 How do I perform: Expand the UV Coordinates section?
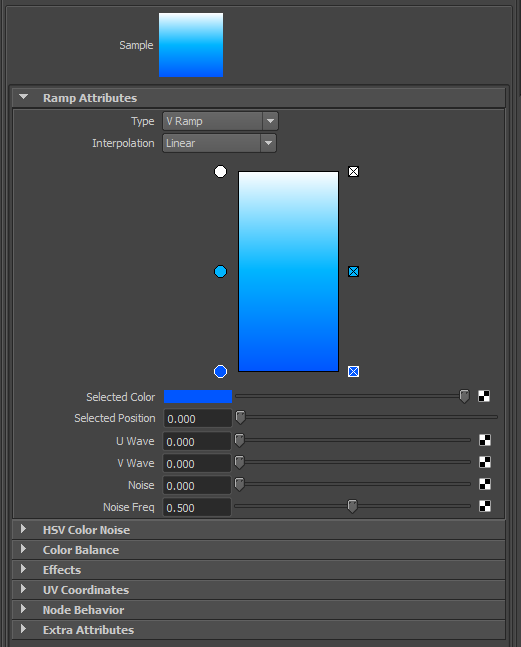tap(24, 589)
